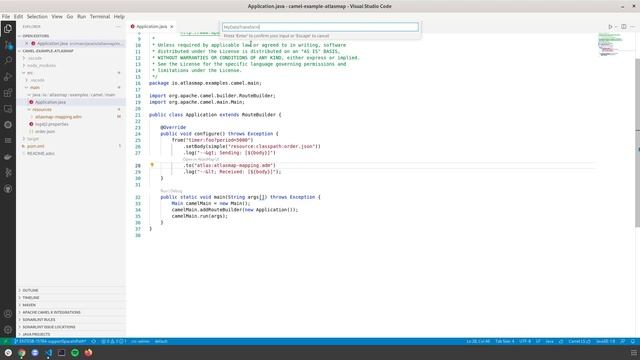Click the Run|Debug code lens above main
Image resolution: width=640 pixels, height=360 pixels.
click(x=171, y=191)
